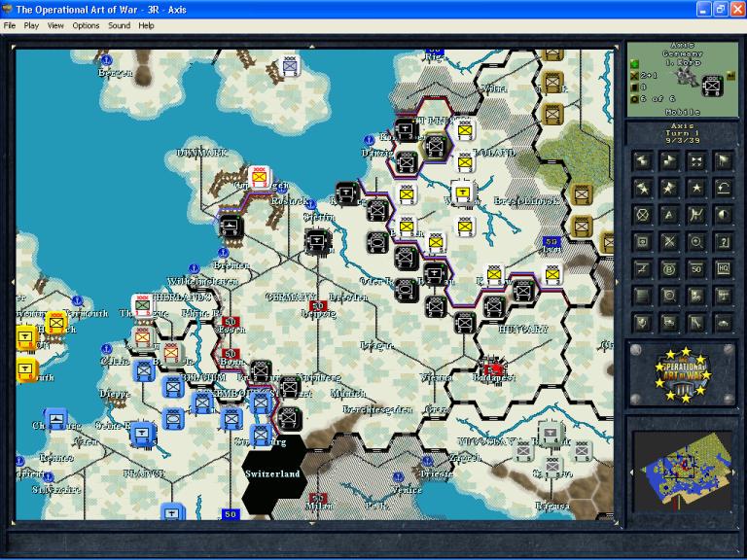The width and height of the screenshot is (747, 560).
Task: Select the black Switzerland hex on map
Action: pos(273,474)
